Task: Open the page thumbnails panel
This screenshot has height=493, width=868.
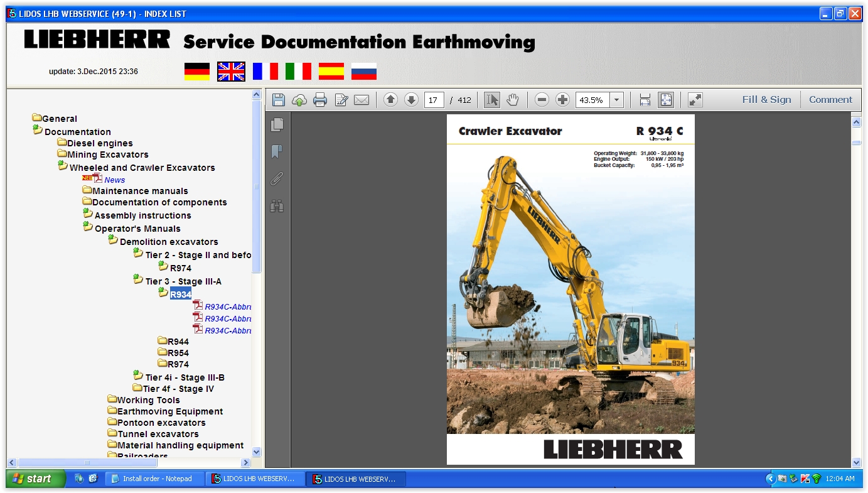Action: [x=277, y=125]
